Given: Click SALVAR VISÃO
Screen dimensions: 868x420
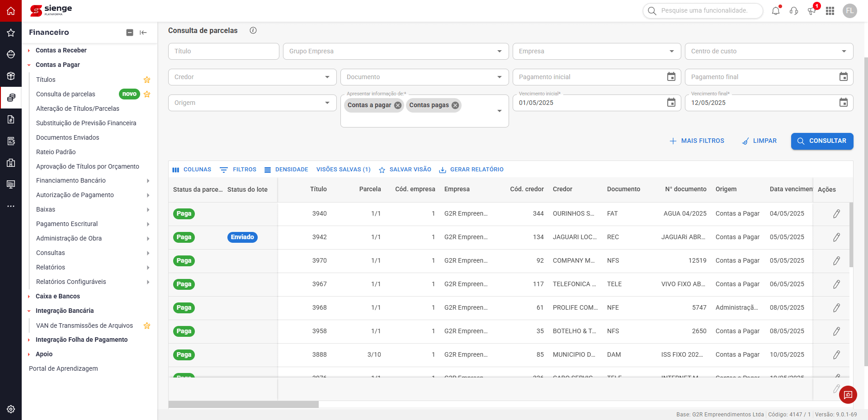Looking at the screenshot, I should [405, 170].
